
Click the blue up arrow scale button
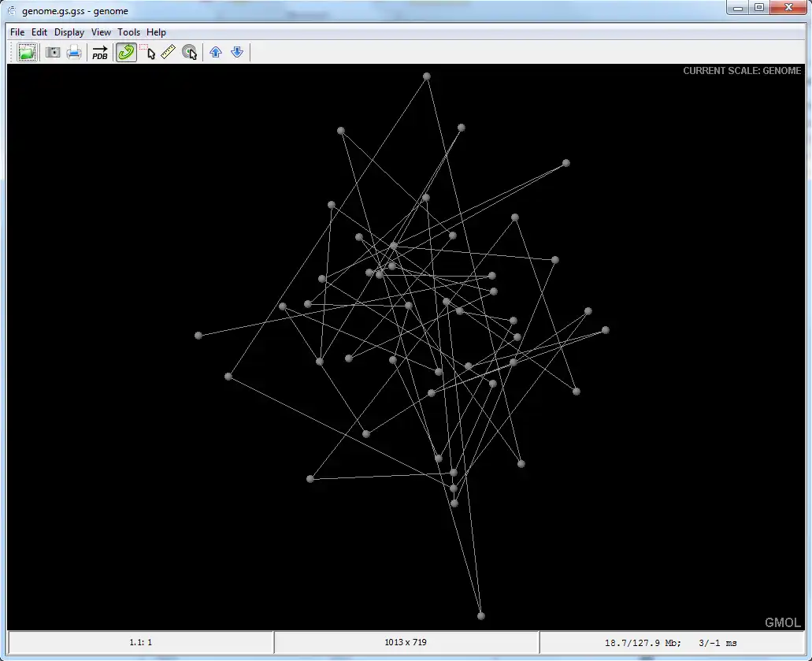[216, 52]
